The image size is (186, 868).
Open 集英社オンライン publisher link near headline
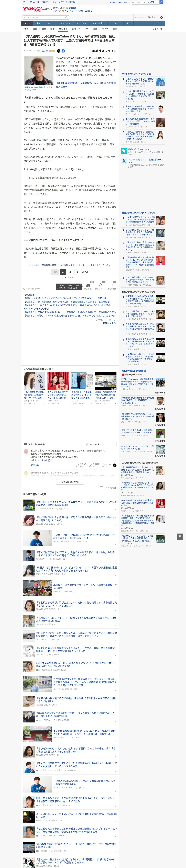(x=104, y=51)
